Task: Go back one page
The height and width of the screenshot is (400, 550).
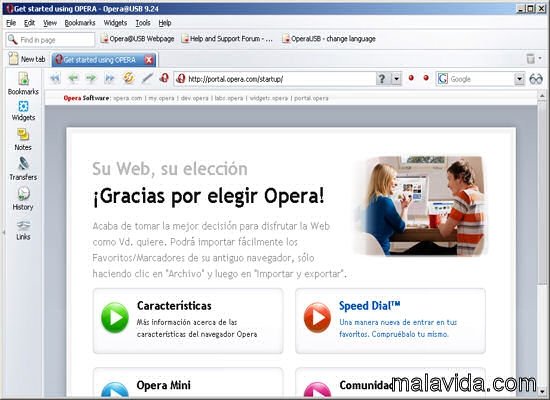Action: (73, 78)
